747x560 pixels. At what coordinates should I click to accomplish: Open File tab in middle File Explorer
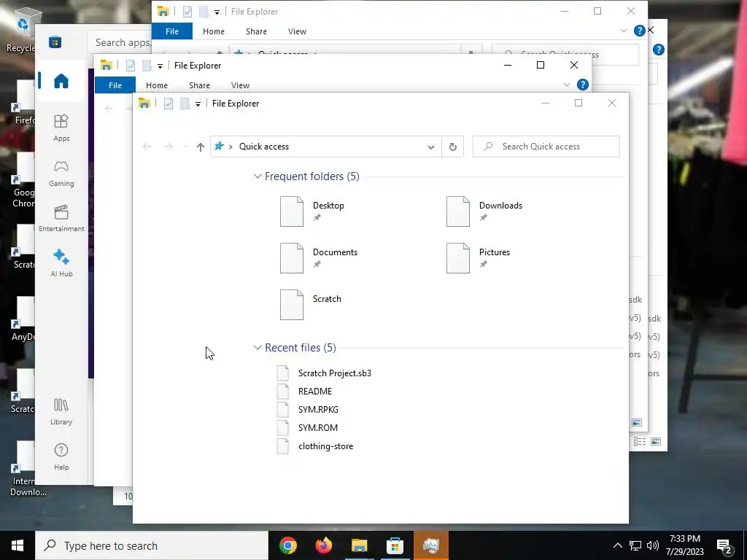point(115,85)
